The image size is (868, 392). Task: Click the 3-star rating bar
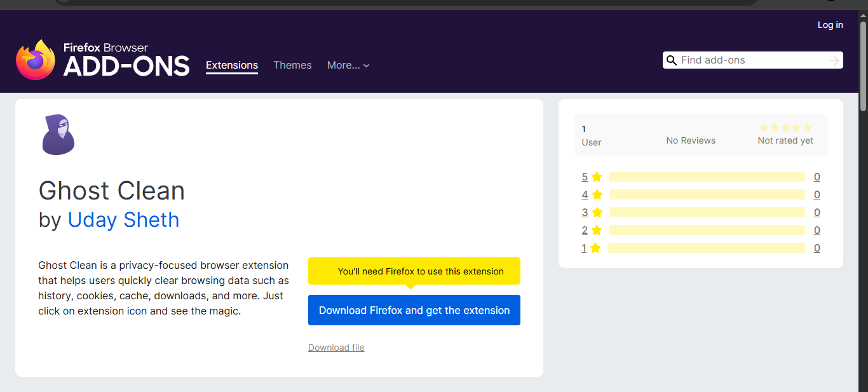[707, 212]
